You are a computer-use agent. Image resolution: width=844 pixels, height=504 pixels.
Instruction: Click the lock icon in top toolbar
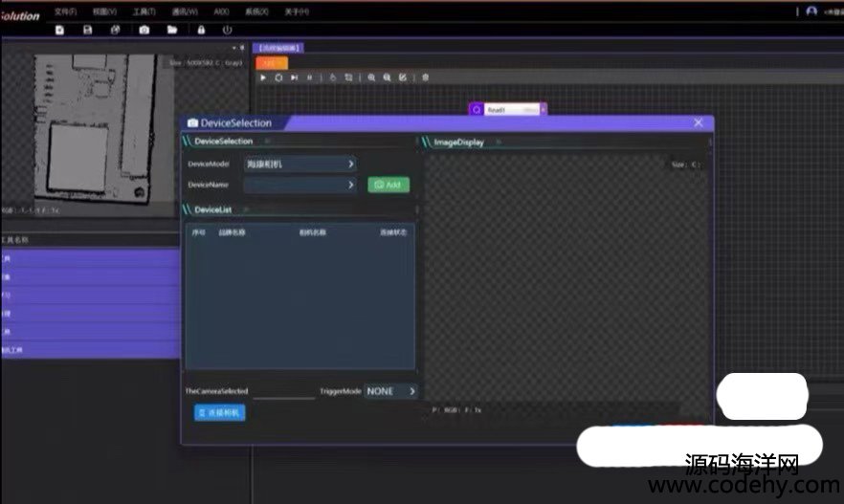[x=201, y=31]
